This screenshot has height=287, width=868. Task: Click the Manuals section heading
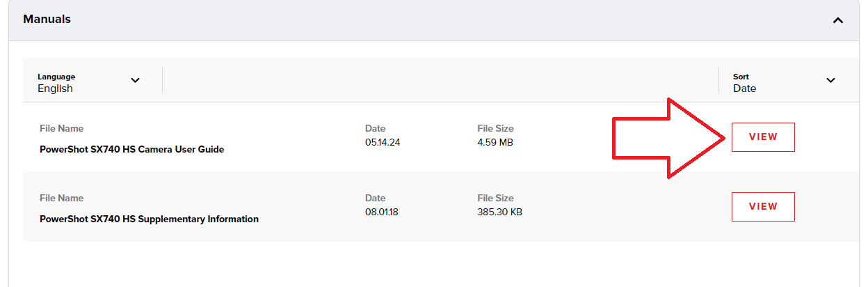tap(47, 20)
